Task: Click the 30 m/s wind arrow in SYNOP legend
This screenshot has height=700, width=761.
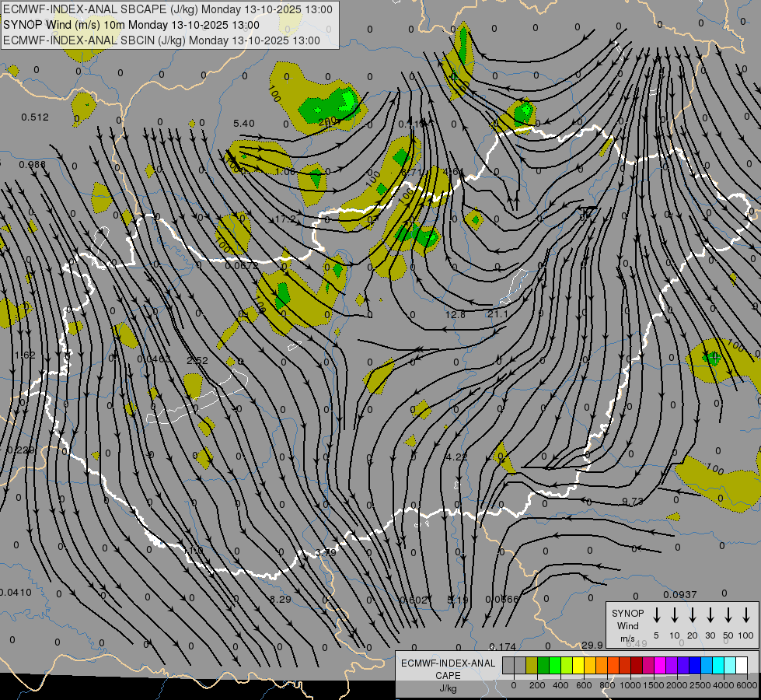Action: tap(710, 615)
